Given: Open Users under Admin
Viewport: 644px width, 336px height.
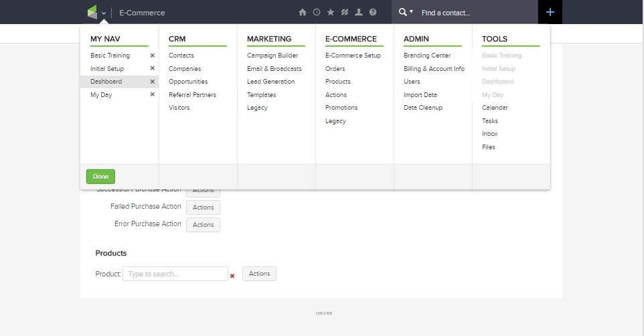Looking at the screenshot, I should [x=412, y=82].
